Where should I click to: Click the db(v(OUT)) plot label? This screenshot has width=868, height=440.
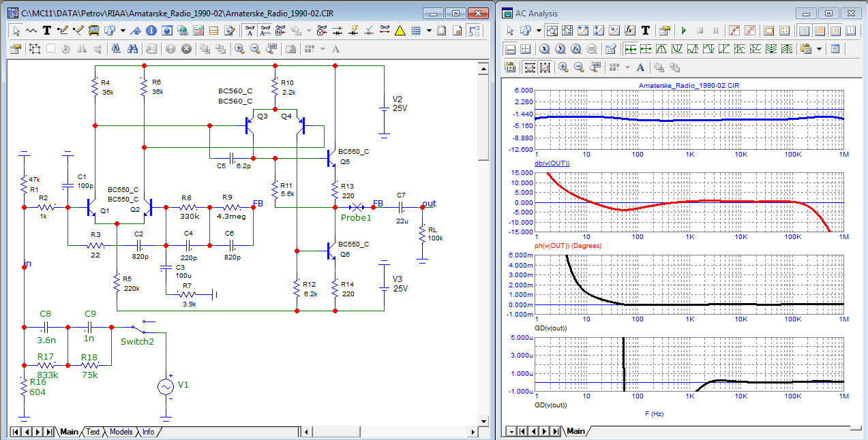[552, 163]
